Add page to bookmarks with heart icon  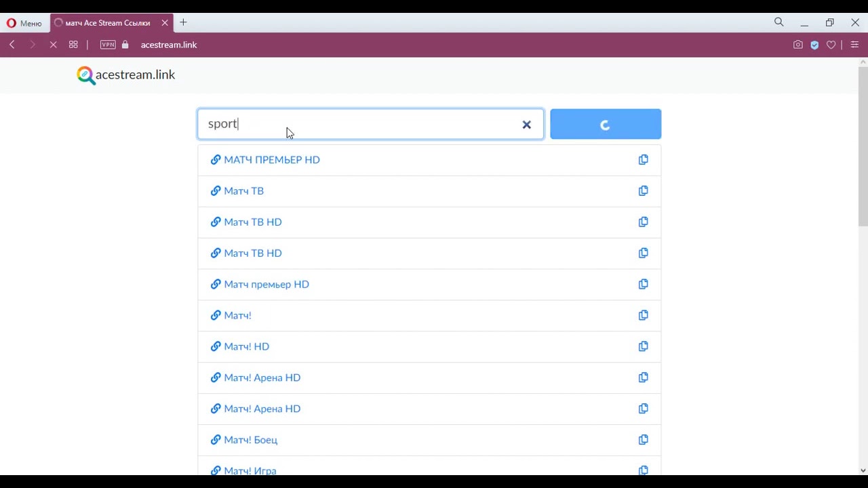(x=831, y=45)
